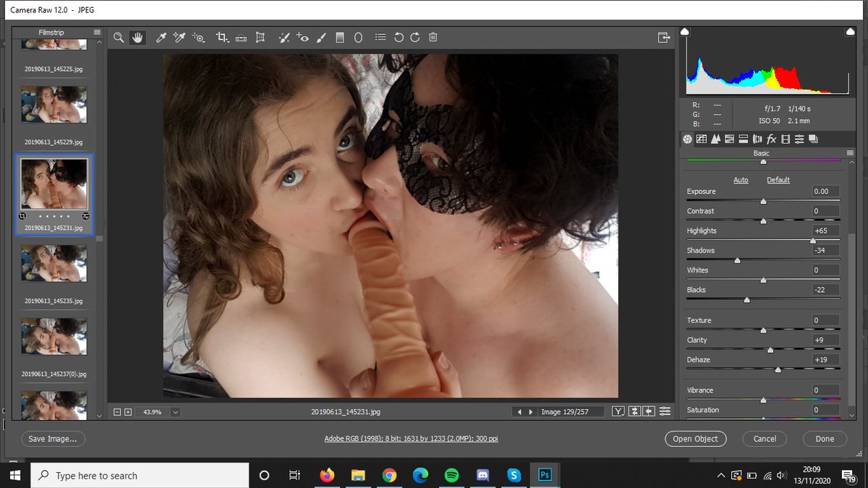The width and height of the screenshot is (868, 488).
Task: Switch to the Detail tab
Action: pyautogui.click(x=715, y=139)
